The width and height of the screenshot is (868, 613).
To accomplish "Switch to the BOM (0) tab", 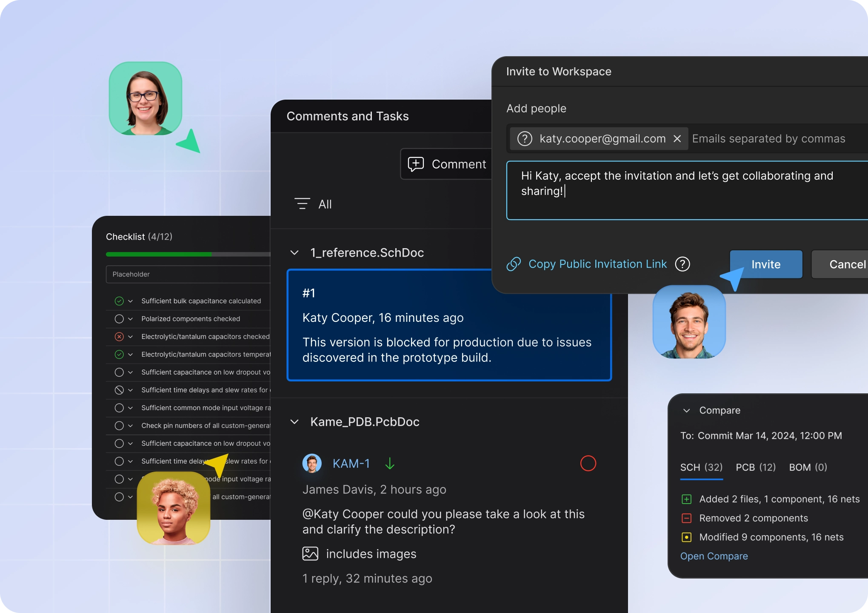I will [x=808, y=467].
